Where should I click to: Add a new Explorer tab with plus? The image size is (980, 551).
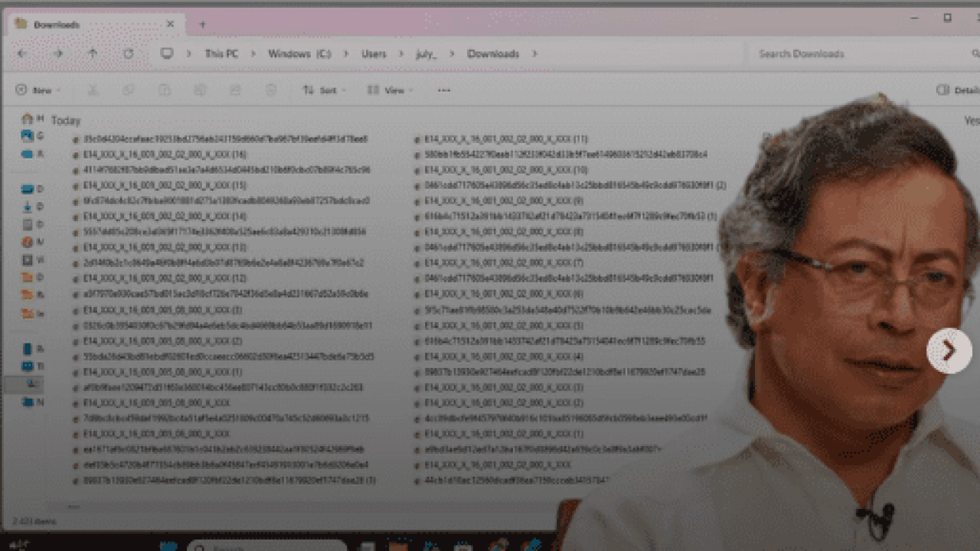tap(202, 24)
